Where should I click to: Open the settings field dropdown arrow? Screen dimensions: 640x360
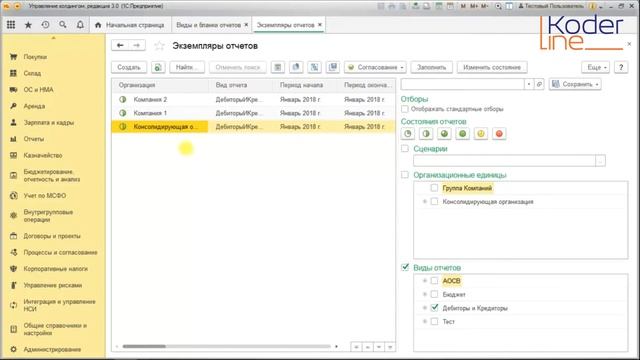529,84
